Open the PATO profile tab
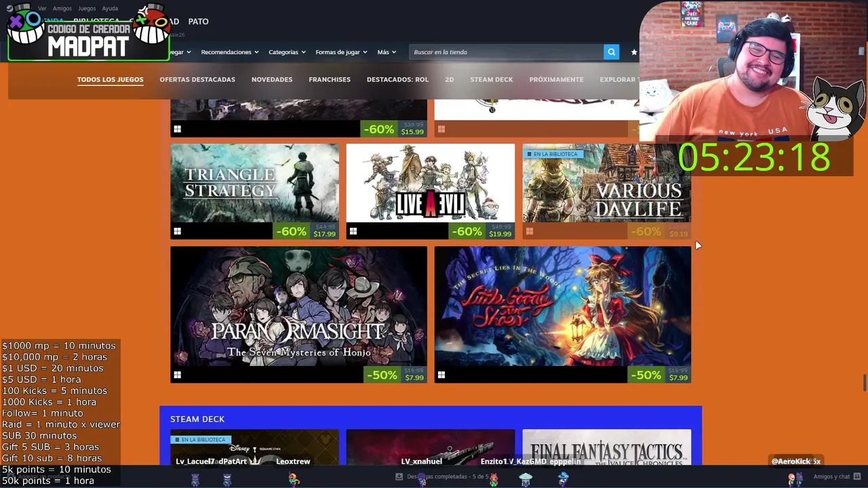 pos(198,22)
